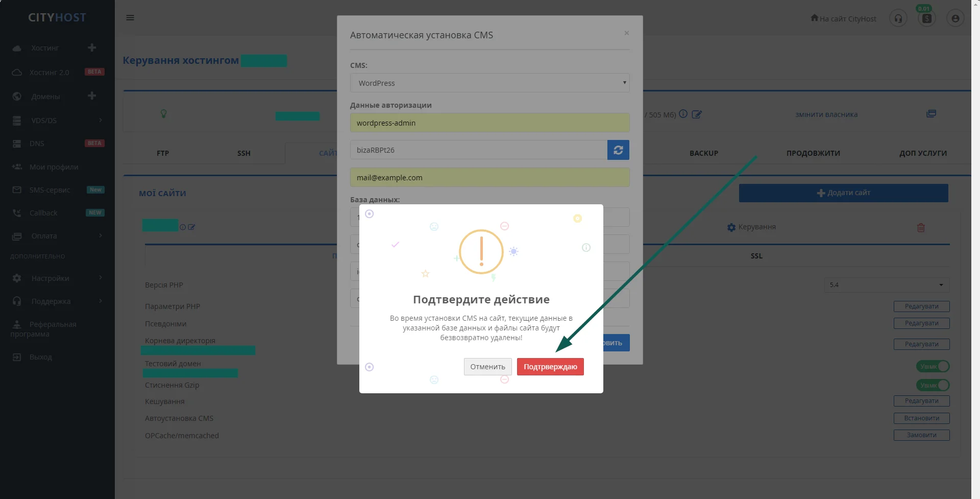Click the server icon beside VDS/DS
Image resolution: width=980 pixels, height=499 pixels.
coord(17,121)
